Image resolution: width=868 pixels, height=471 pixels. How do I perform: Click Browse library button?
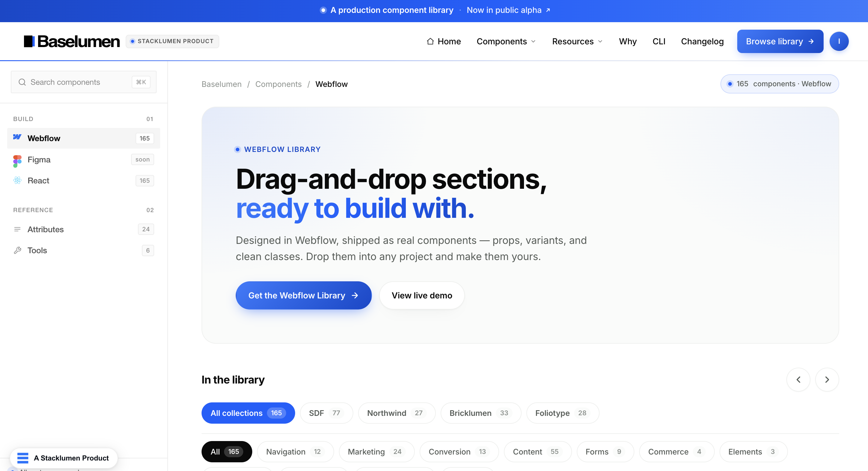tap(780, 41)
